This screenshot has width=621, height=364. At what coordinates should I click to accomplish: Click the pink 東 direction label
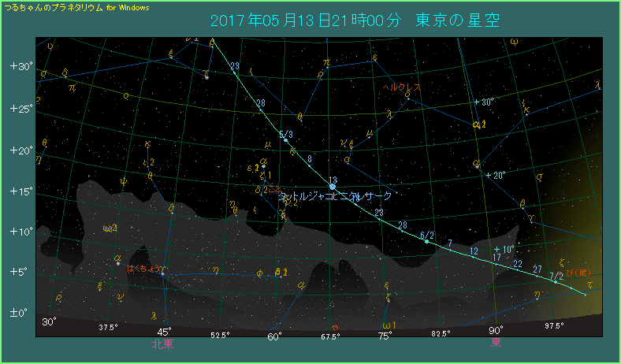coord(496,344)
